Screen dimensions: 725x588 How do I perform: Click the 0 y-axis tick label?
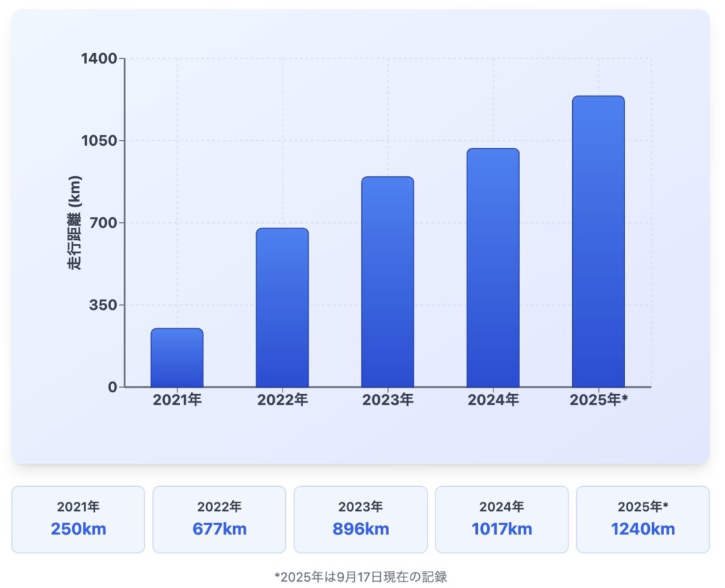click(x=111, y=387)
